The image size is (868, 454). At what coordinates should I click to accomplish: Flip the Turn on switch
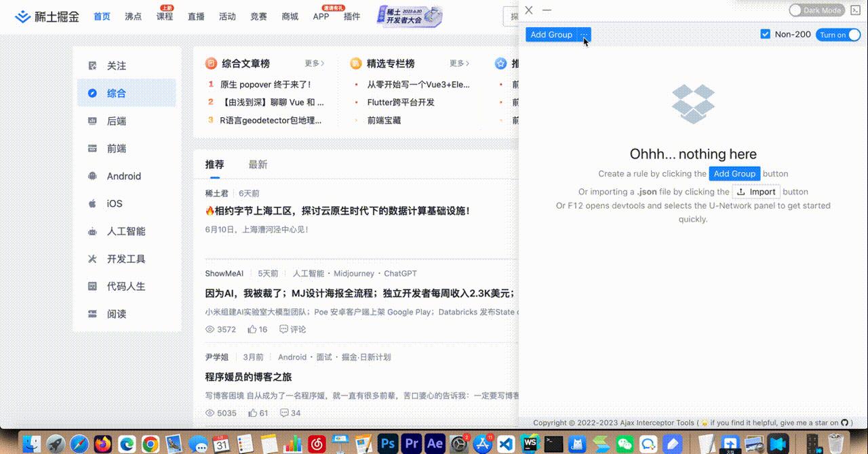(838, 34)
